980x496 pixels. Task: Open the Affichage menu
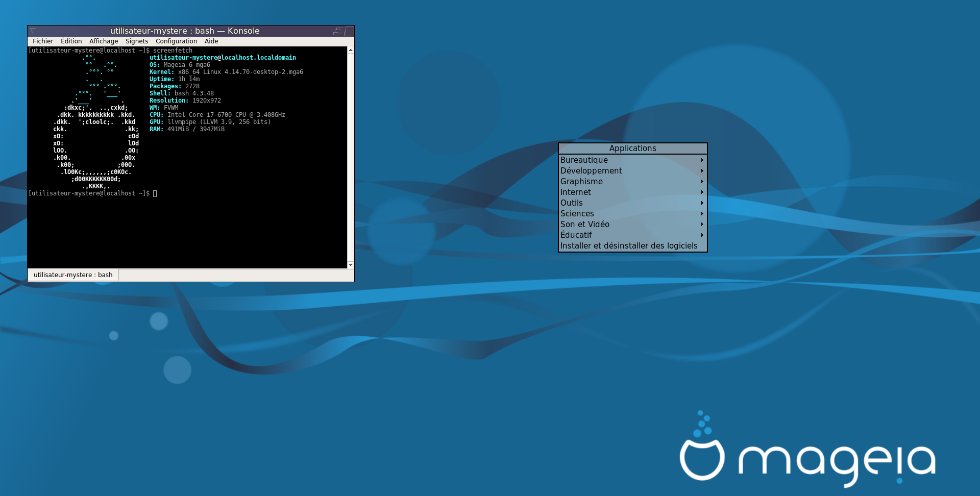pos(104,41)
